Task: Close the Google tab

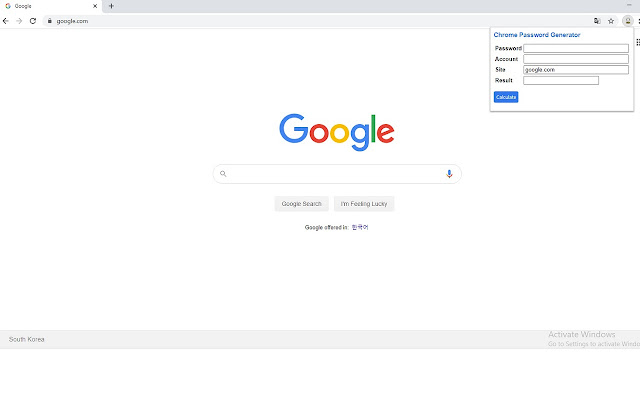Action: (x=95, y=6)
